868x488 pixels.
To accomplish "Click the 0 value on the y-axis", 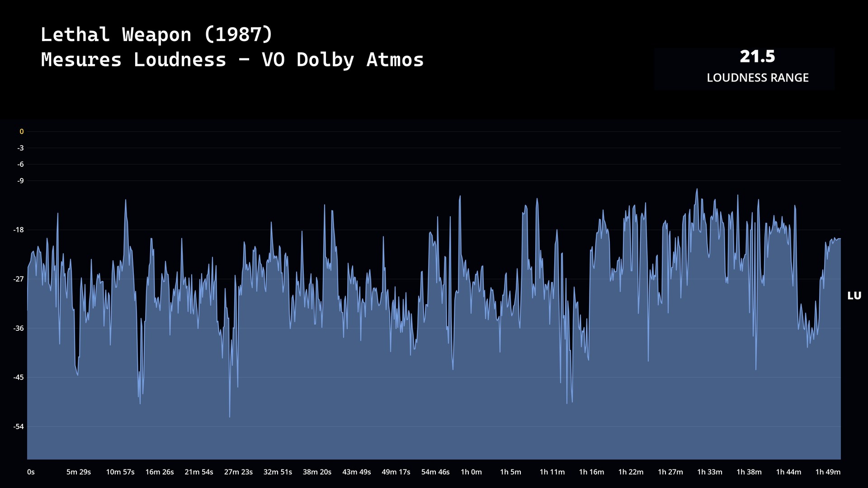I will (21, 131).
